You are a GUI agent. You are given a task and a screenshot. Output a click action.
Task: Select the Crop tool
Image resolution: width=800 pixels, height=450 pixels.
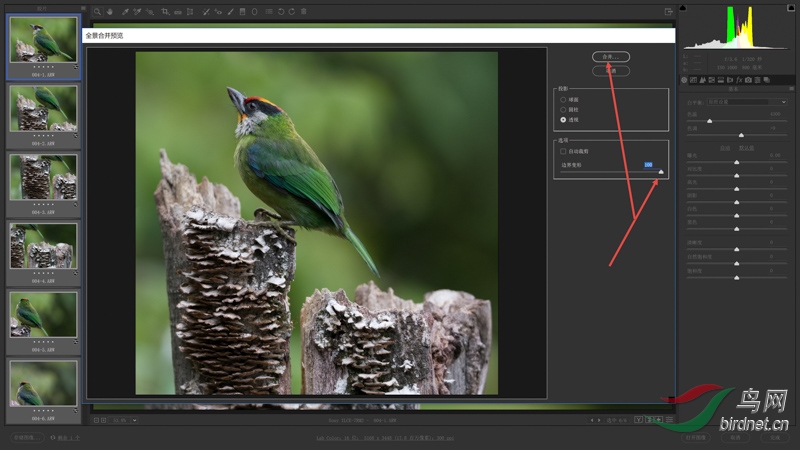[164, 12]
